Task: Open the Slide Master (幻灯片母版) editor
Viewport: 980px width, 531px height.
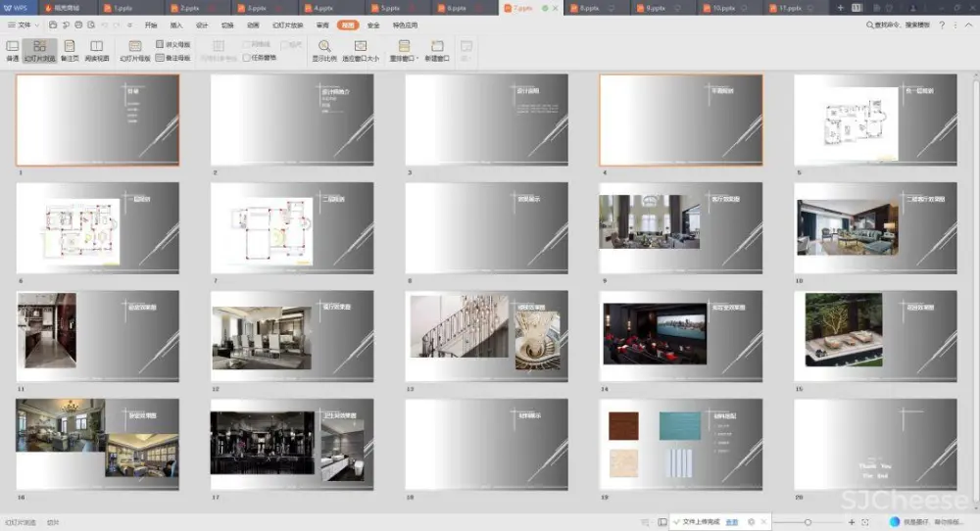Action: (135, 50)
